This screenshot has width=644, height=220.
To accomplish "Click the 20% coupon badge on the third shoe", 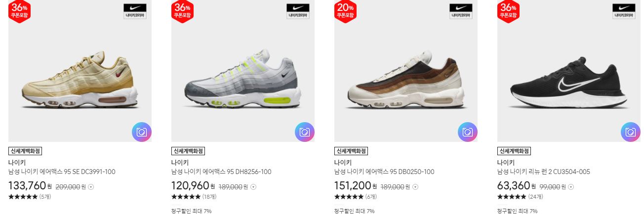I will tap(345, 11).
